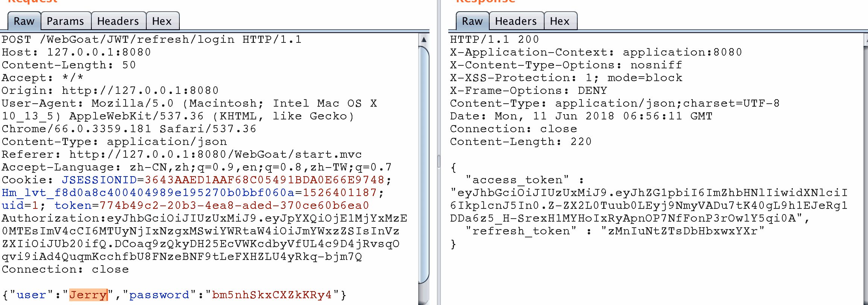Open the Request Hex tab
The width and height of the screenshot is (868, 305).
click(x=162, y=21)
